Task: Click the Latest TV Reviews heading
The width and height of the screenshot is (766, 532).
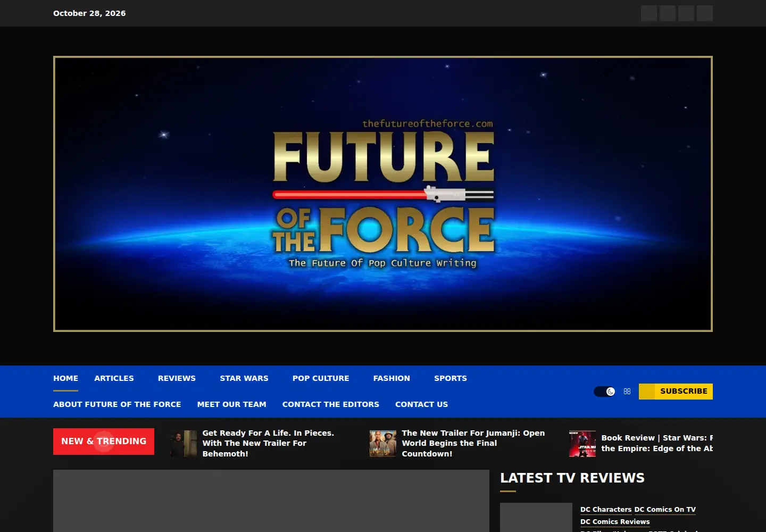Action: point(572,478)
